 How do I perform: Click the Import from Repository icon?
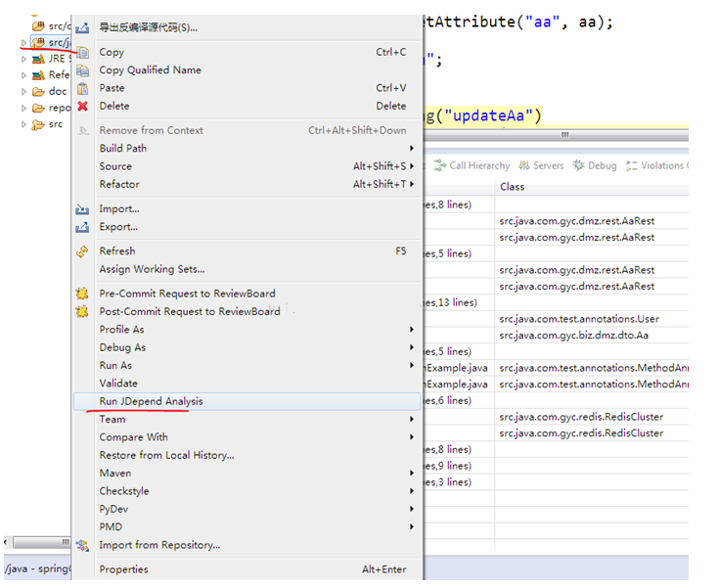coord(82,545)
